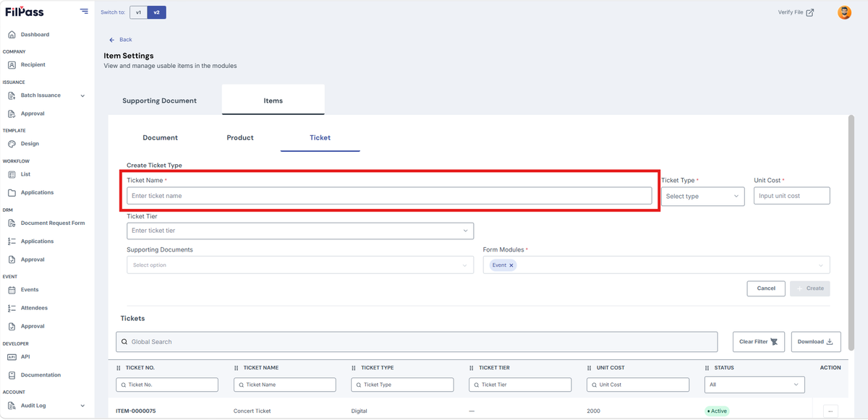The width and height of the screenshot is (868, 420).
Task: Remove the Event chip with its x icon
Action: 511,265
